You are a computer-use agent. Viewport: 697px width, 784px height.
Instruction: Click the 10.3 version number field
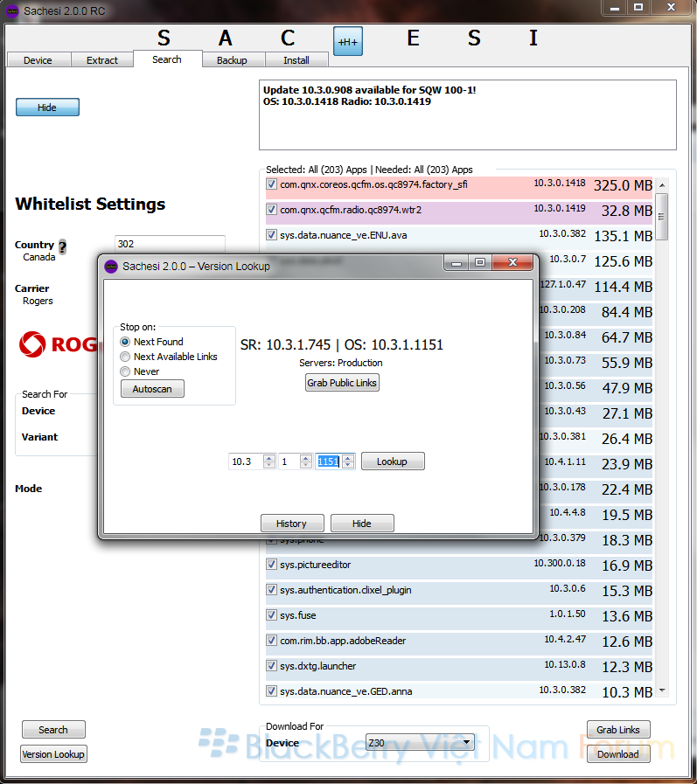coord(246,461)
